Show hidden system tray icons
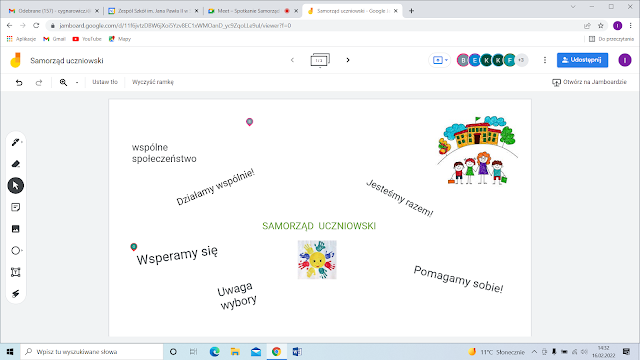The height and width of the screenshot is (360, 640). (534, 351)
